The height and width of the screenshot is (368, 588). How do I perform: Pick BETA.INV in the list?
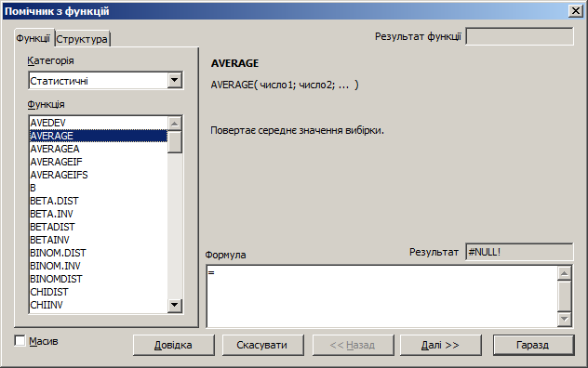pos(99,214)
